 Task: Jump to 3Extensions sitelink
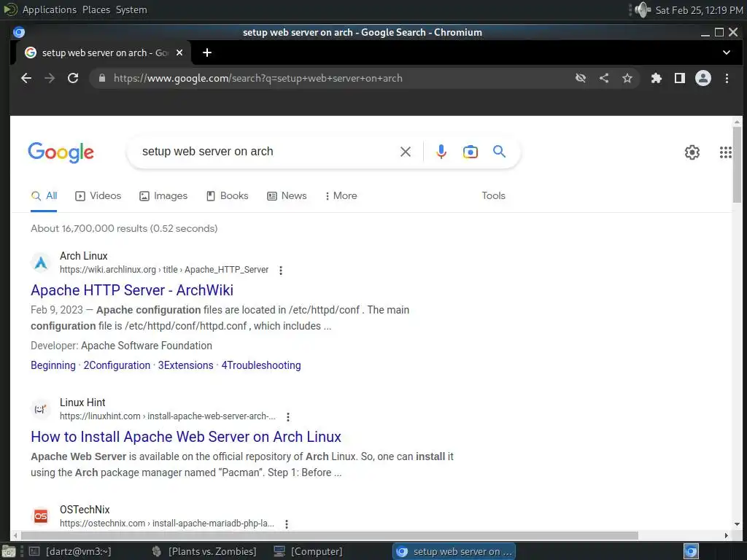[186, 365]
